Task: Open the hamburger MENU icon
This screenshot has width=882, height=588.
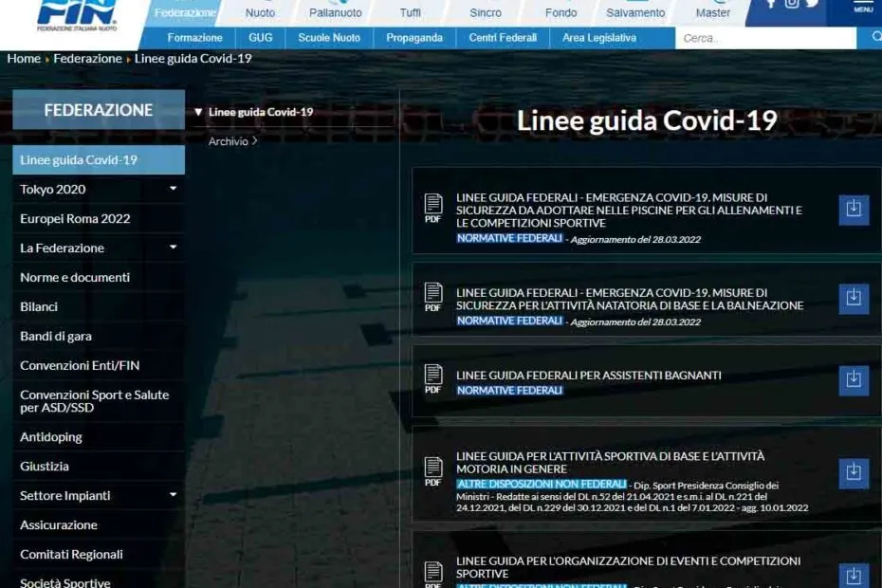Action: tap(862, 9)
